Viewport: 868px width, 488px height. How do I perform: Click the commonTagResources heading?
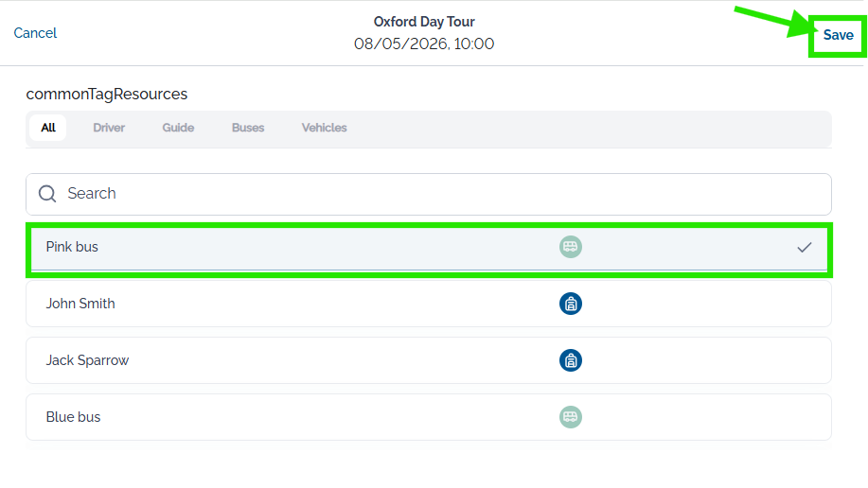click(x=107, y=94)
